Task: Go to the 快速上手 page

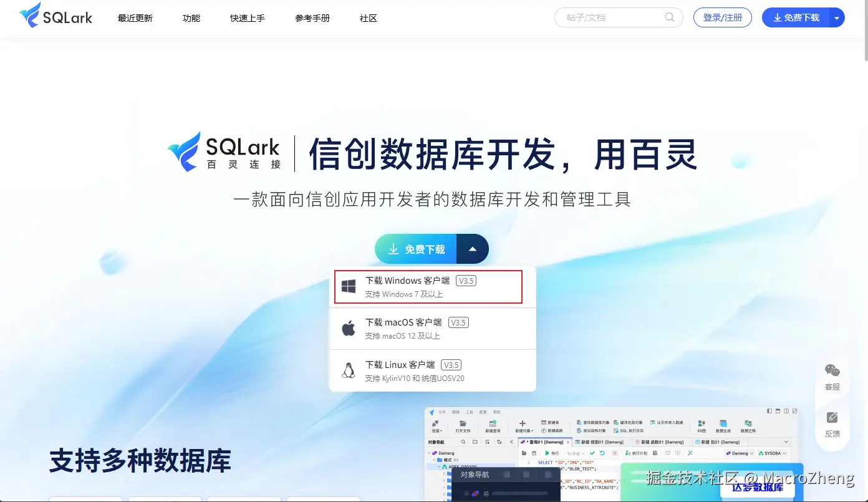Action: (248, 18)
